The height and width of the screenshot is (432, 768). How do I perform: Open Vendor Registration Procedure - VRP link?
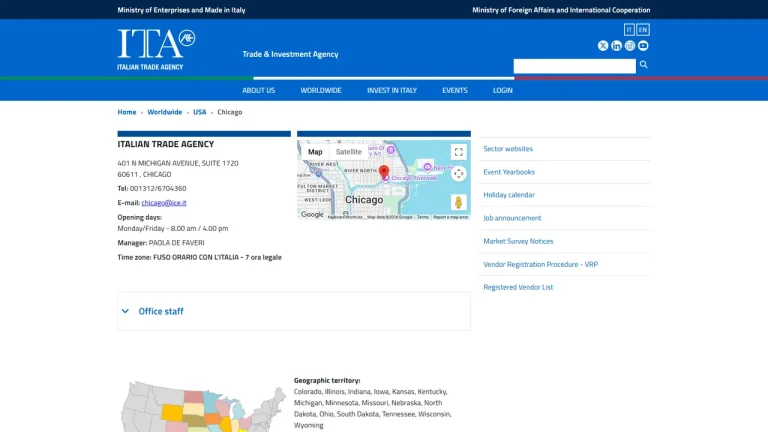541,264
